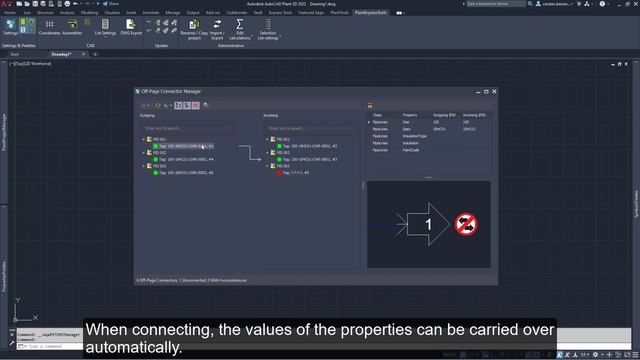Click the New file icon in quick access toolbar
This screenshot has width=640, height=360.
[19, 4]
